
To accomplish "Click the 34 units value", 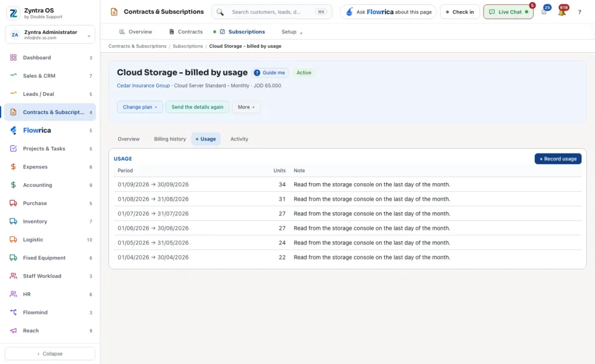I will (282, 184).
